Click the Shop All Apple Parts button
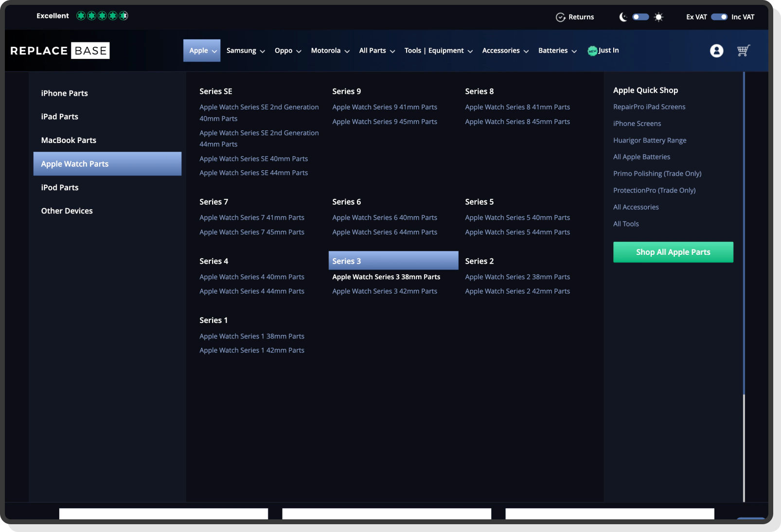 coord(673,252)
